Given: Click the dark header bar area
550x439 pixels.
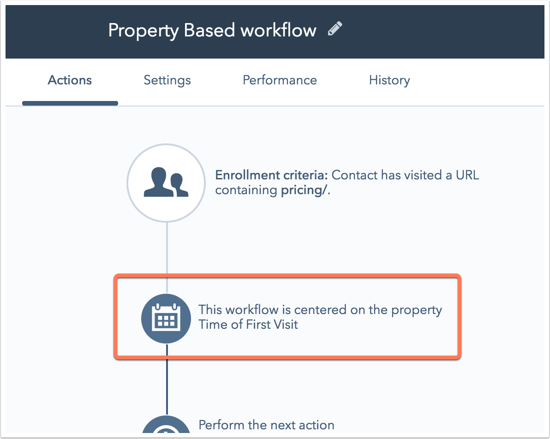Looking at the screenshot, I should pos(275,32).
